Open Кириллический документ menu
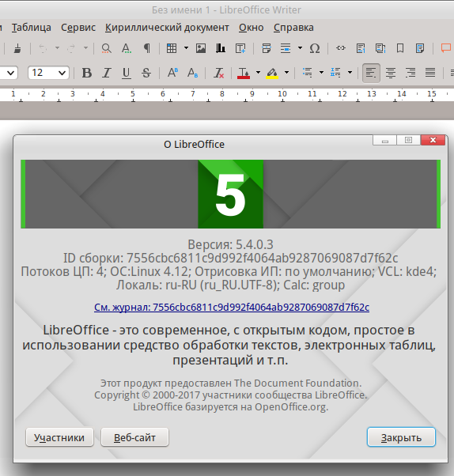Screen dimensions: 454x476 click(x=167, y=28)
